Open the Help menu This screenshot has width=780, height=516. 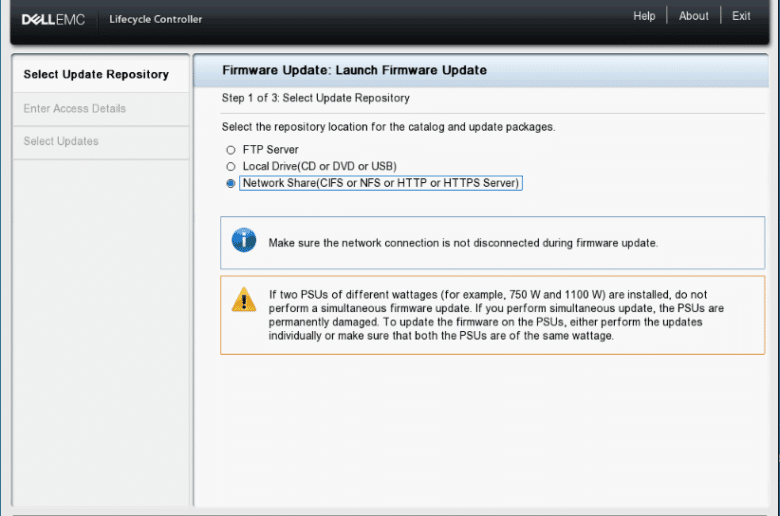644,16
